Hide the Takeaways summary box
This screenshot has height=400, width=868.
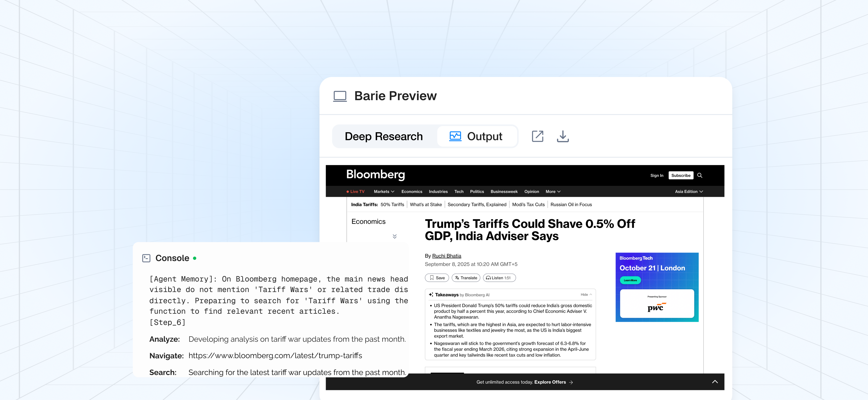(x=586, y=295)
